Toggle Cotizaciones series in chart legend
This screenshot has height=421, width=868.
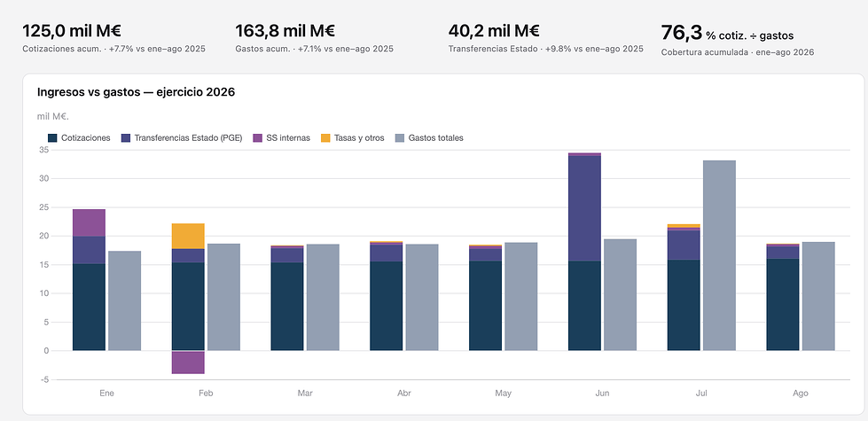pyautogui.click(x=79, y=137)
